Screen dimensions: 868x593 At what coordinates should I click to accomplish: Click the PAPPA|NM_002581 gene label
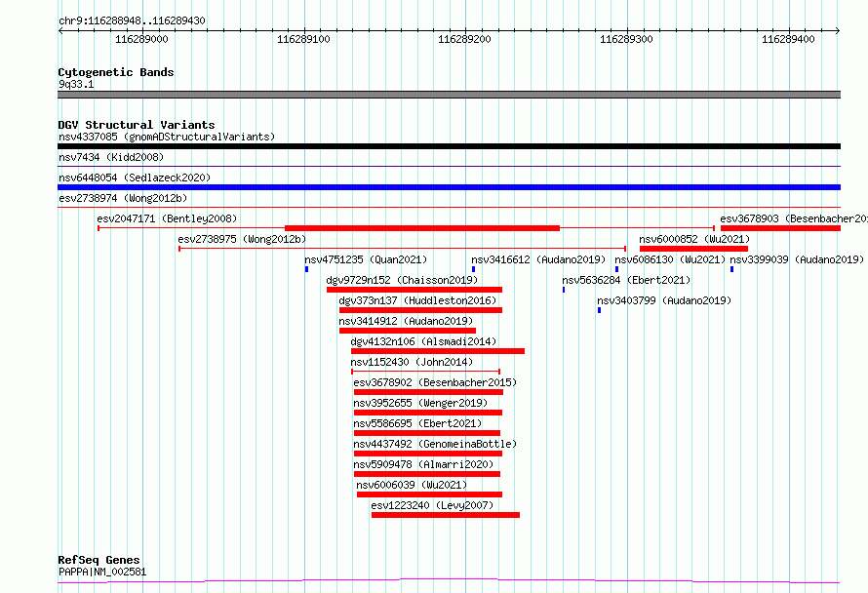pos(102,572)
